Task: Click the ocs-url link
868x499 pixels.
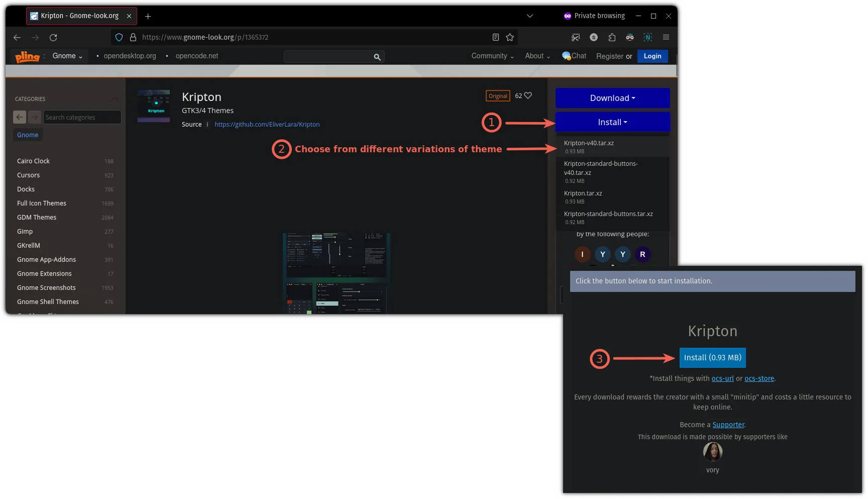Action: (722, 378)
